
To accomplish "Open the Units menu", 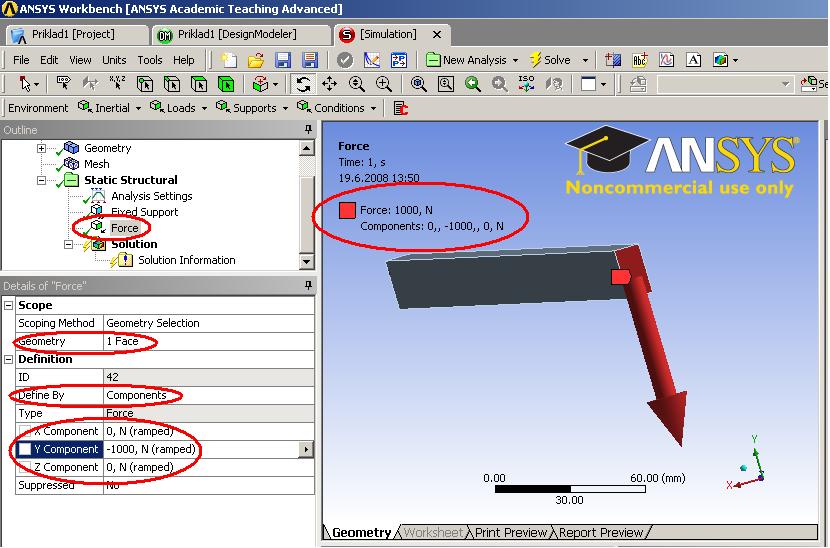I will tap(114, 60).
